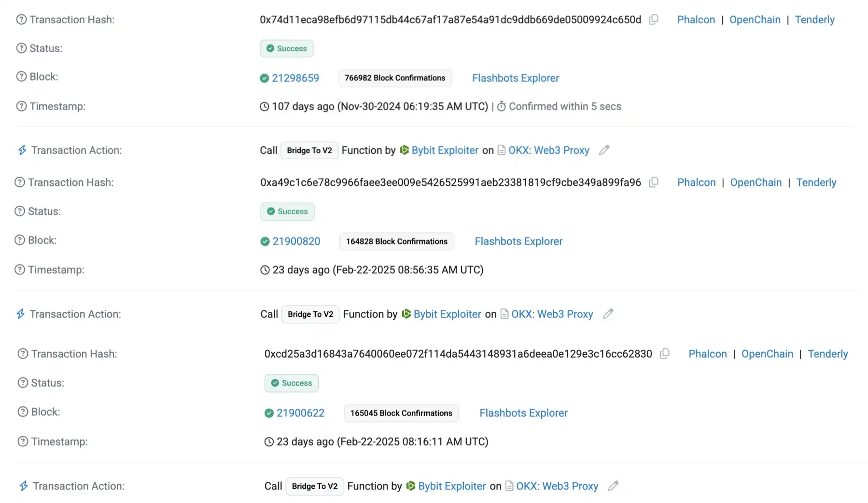The width and height of the screenshot is (868, 503).
Task: Open OpenChain link for the second transaction
Action: pos(756,182)
